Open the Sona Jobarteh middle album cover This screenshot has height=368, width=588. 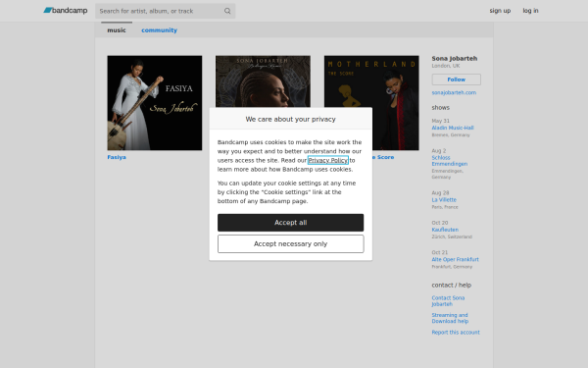263,81
